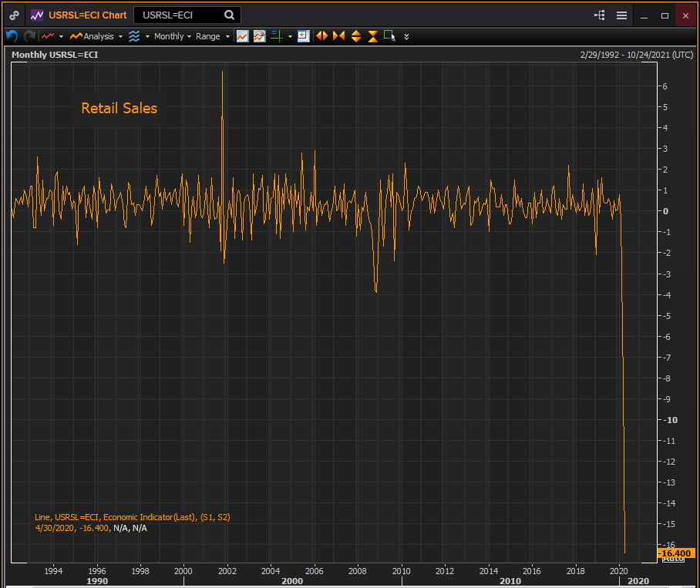Click the undo arrow in toolbar

[x=12, y=36]
